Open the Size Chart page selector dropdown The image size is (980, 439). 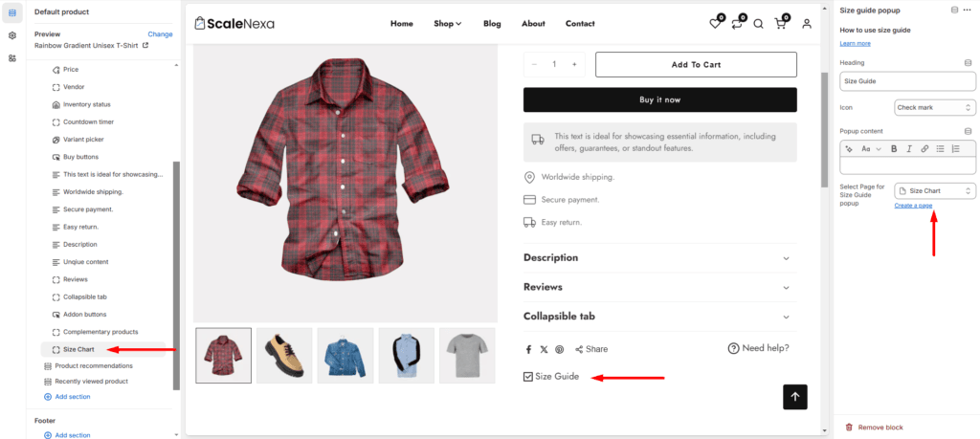coord(935,191)
